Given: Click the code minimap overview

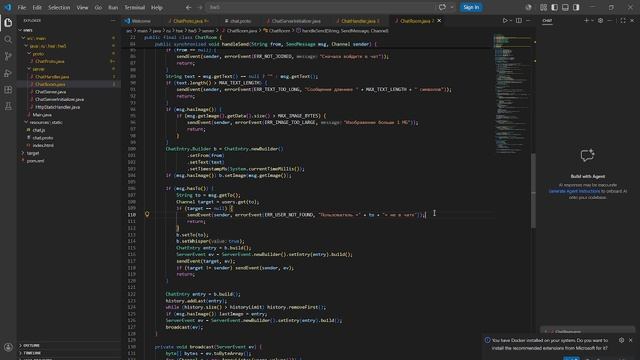Looking at the screenshot, I should pyautogui.click(x=512, y=94).
